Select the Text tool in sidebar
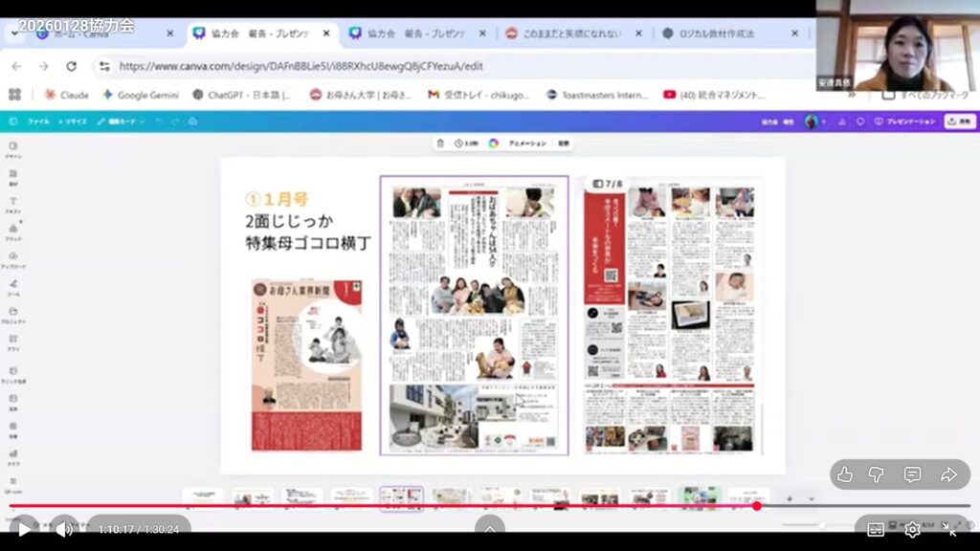 pyautogui.click(x=13, y=204)
